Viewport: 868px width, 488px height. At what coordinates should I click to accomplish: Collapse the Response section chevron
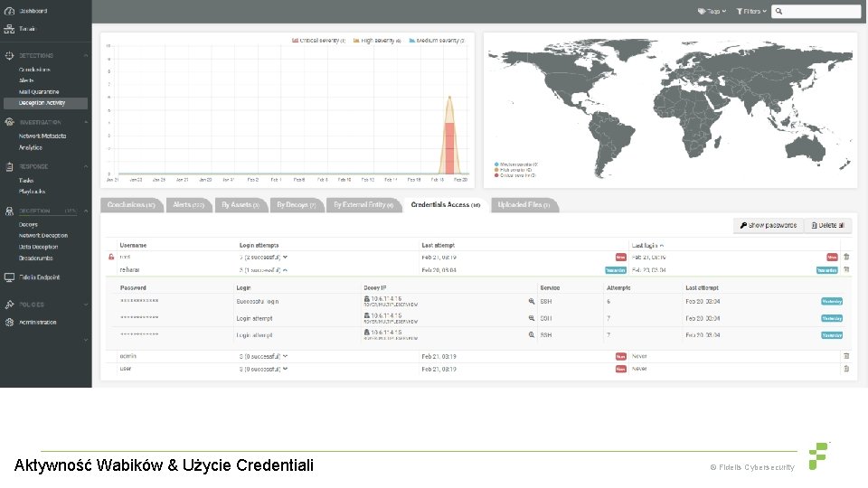pyautogui.click(x=86, y=166)
